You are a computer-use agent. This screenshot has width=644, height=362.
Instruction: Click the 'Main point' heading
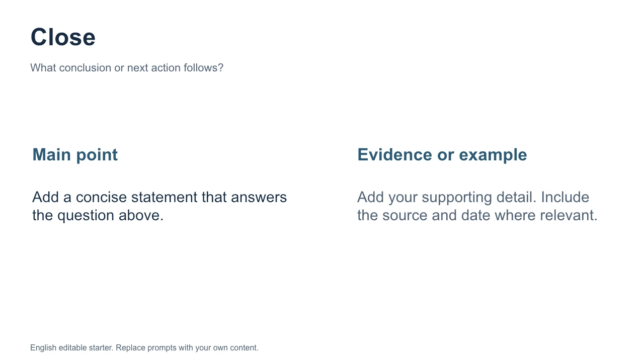pos(75,155)
